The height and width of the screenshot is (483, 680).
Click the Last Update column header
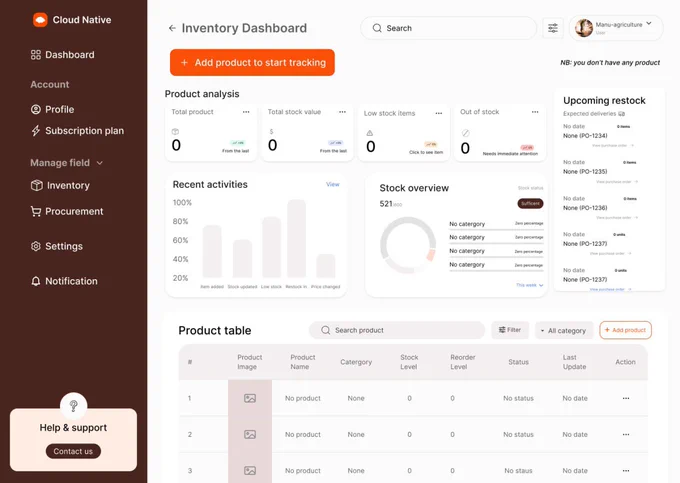click(574, 362)
